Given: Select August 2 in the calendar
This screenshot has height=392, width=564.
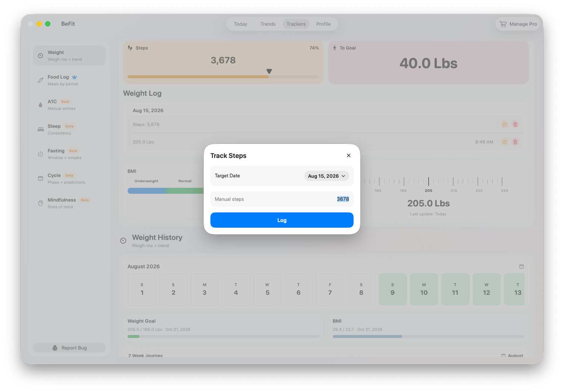Looking at the screenshot, I should click(173, 289).
